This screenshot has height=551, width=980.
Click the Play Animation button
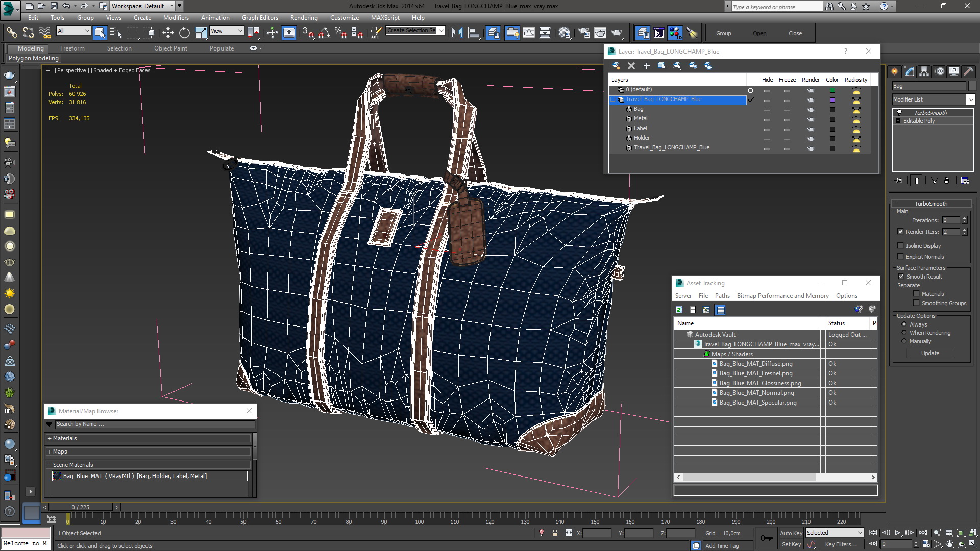(898, 533)
